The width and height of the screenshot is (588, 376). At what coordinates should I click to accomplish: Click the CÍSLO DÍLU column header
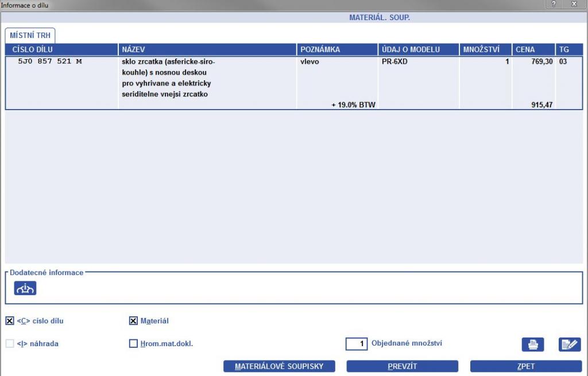[61, 49]
